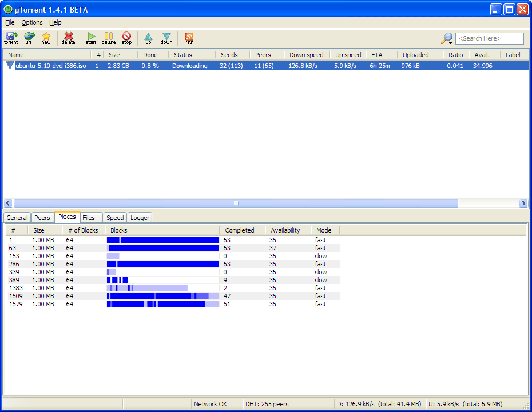Sort by the Status column header
The width and height of the screenshot is (532, 412).
192,54
